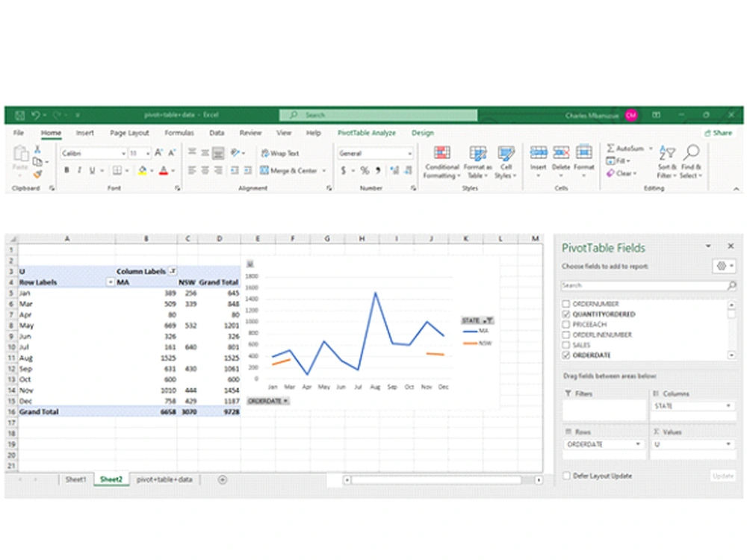Viewport: 747px width, 560px height.
Task: Open ORDERDATE dropdown in Rows area
Action: point(638,444)
